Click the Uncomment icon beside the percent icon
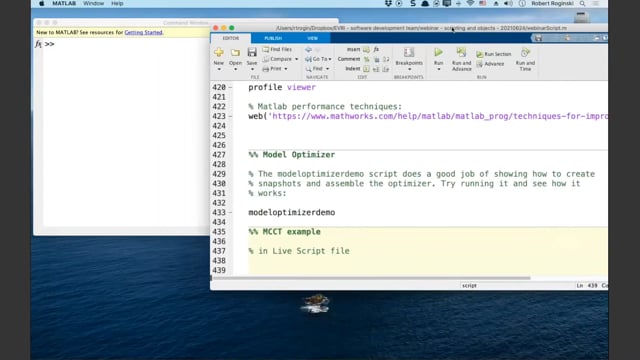Image resolution: width=640 pixels, height=360 pixels. [x=376, y=59]
